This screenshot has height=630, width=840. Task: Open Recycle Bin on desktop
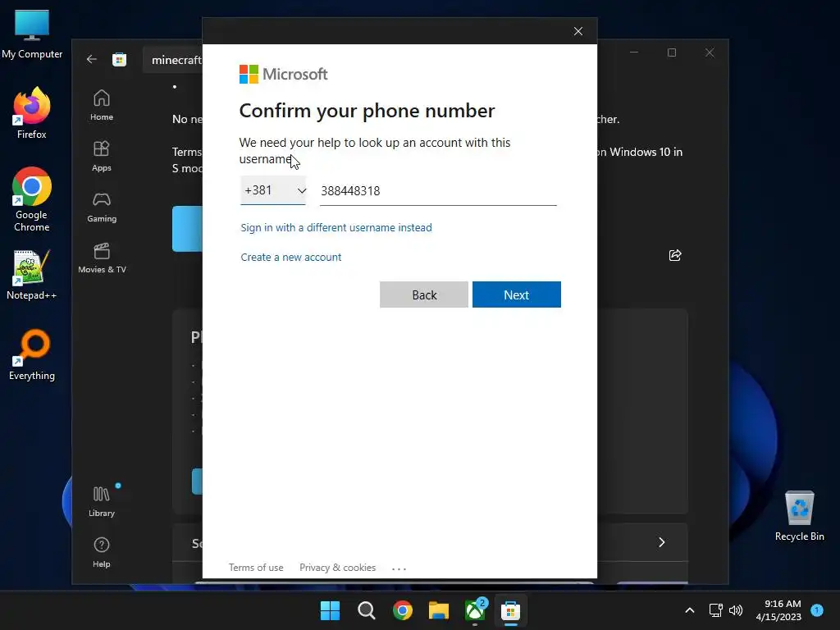pyautogui.click(x=799, y=516)
